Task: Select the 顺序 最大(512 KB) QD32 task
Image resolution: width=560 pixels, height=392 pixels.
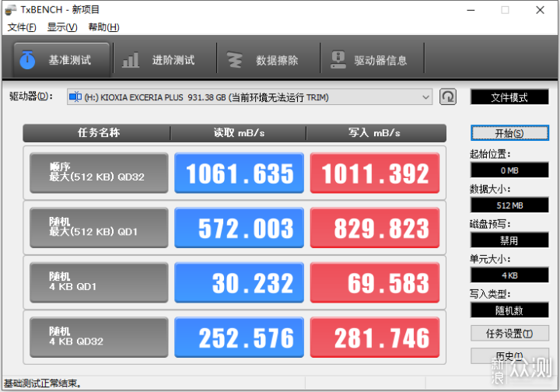Action: 99,173
